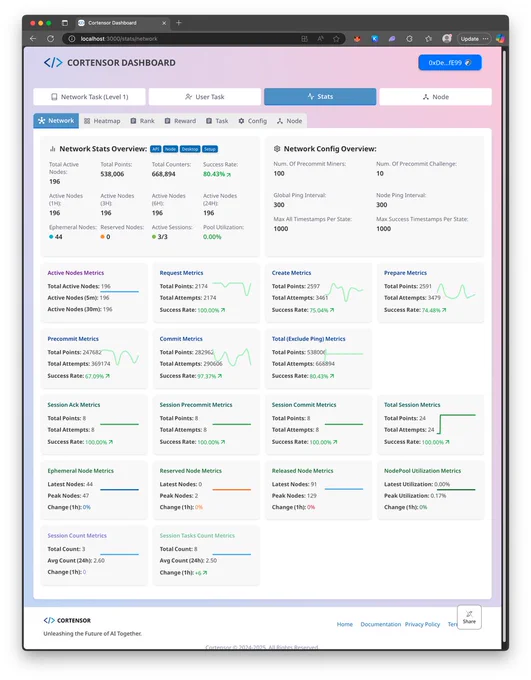531x680 pixels.
Task: Click the Total Session Metrics step chart
Action: [456, 424]
